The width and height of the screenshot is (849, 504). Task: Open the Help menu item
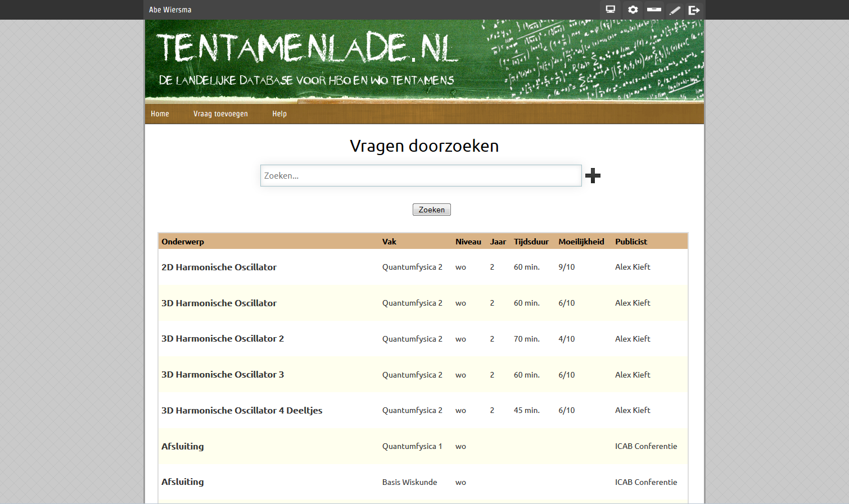[x=279, y=114]
